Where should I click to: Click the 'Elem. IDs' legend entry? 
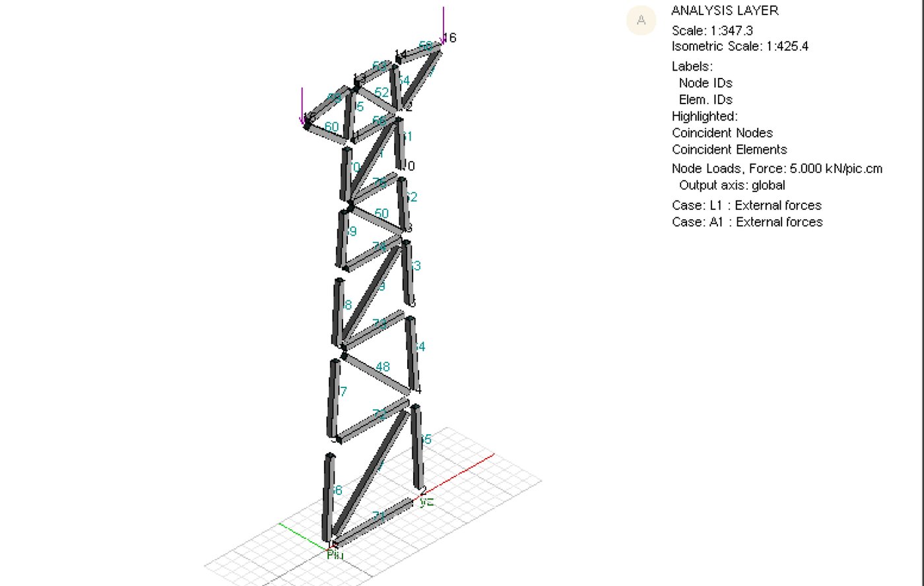click(706, 100)
